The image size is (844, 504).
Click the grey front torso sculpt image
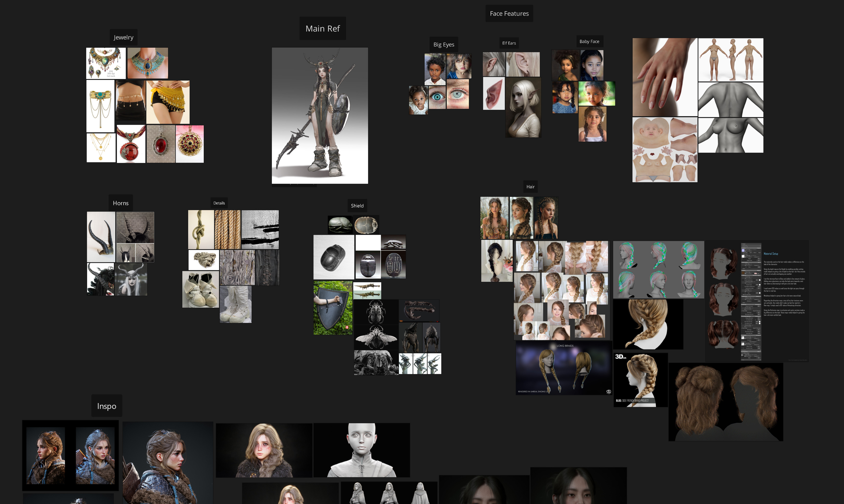[730, 135]
